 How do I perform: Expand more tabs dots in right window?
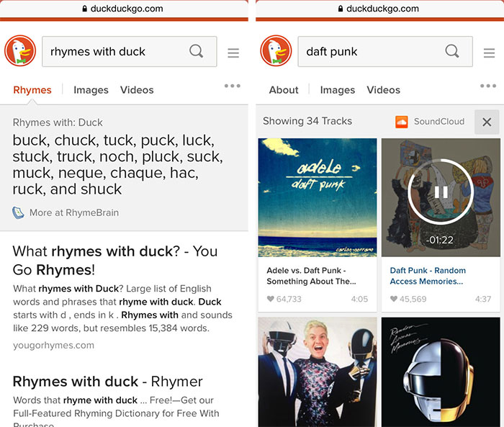tap(488, 86)
